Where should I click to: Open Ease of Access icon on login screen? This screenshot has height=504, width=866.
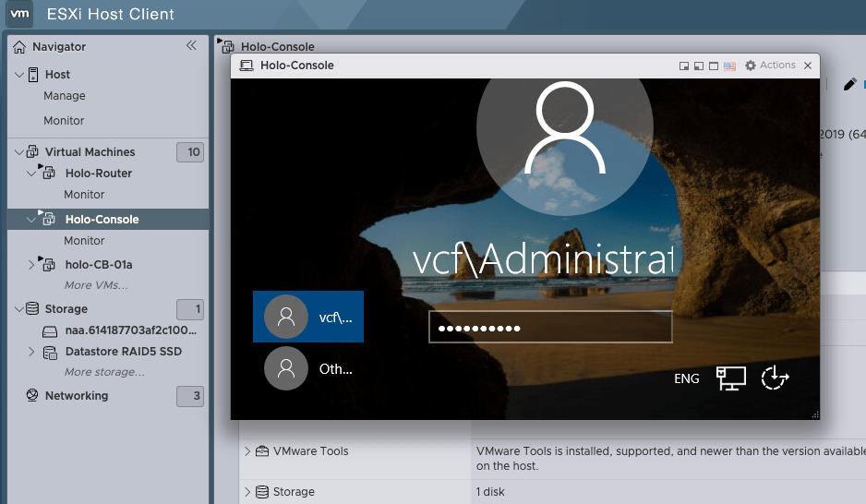(x=776, y=378)
